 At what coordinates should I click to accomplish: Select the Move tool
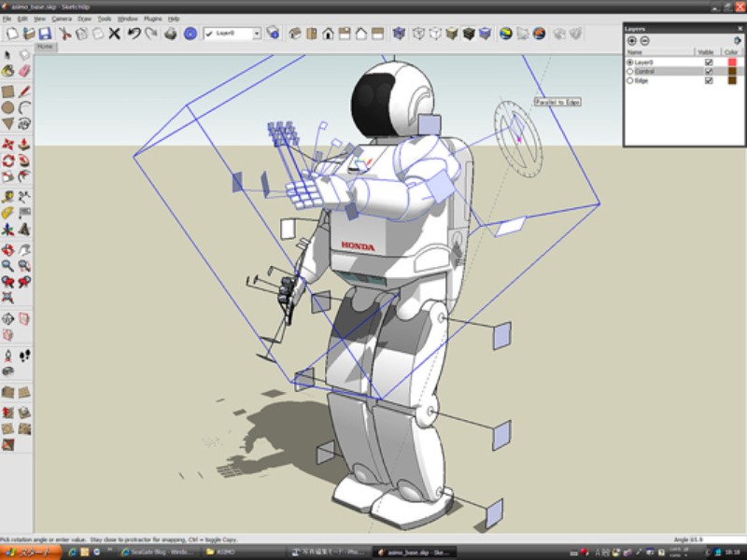point(7,145)
